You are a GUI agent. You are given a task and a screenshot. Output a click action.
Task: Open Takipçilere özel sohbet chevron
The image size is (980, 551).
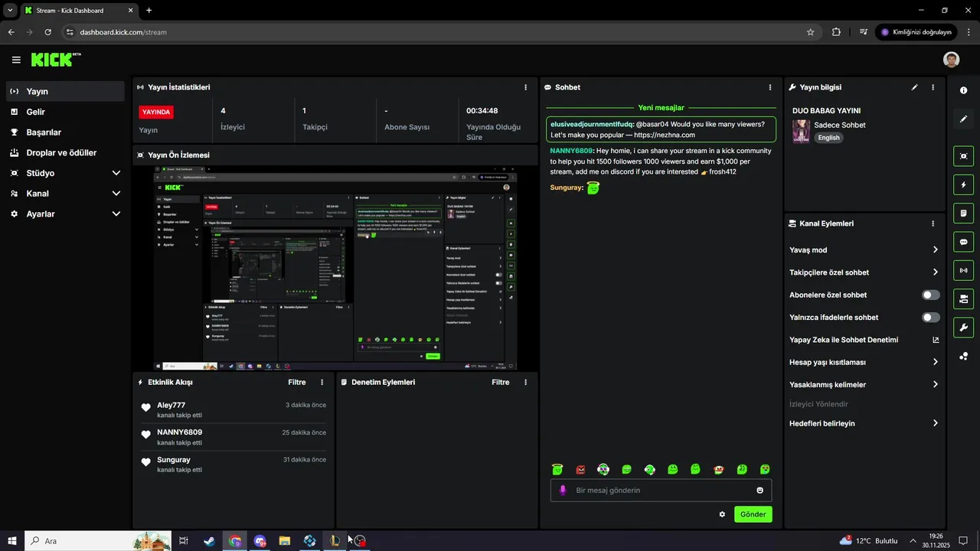[936, 272]
